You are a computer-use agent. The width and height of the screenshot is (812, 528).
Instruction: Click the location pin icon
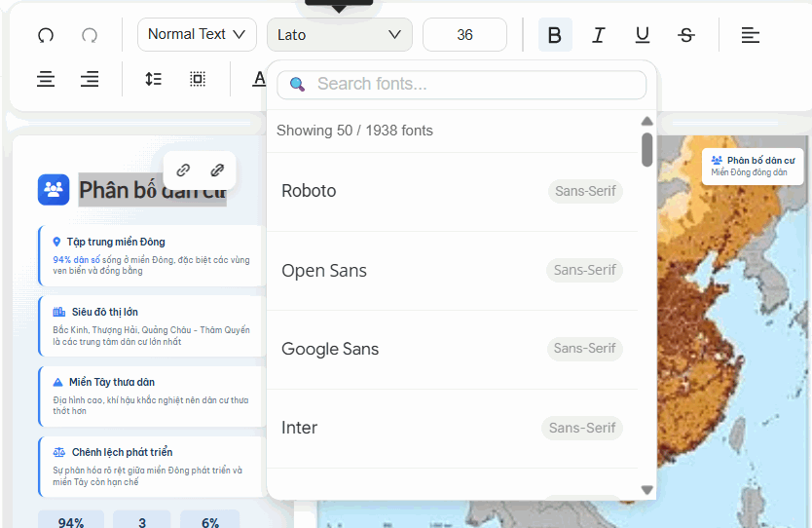pos(57,242)
